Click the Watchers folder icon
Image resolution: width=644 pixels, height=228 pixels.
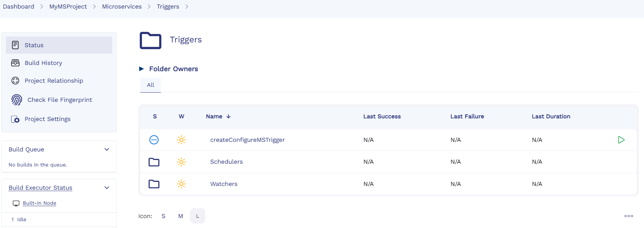[x=154, y=184]
